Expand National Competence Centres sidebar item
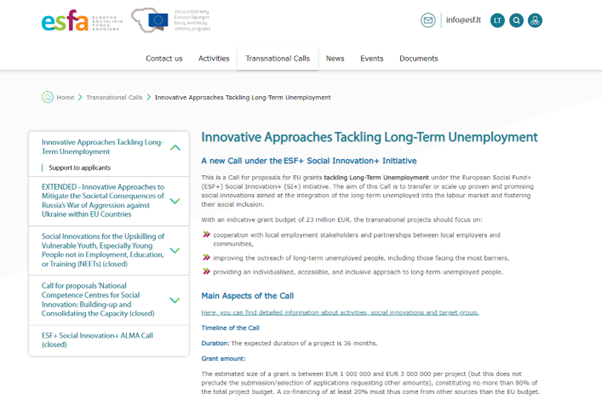The image size is (602, 405). 175,300
